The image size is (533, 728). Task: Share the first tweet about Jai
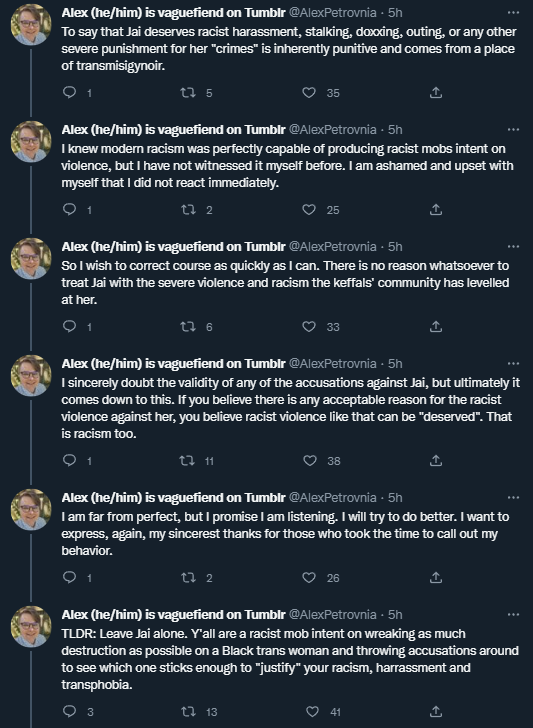coord(436,93)
